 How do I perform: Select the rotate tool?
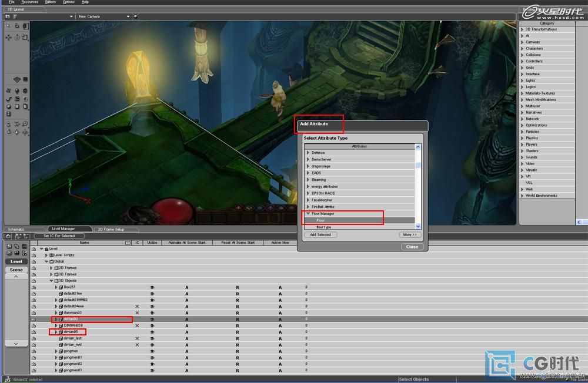17,37
